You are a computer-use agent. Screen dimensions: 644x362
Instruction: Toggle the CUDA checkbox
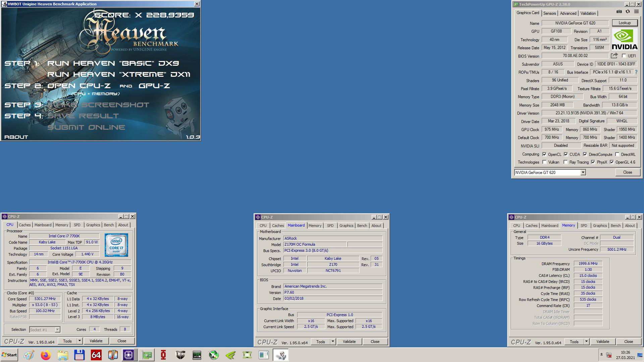tap(566, 155)
